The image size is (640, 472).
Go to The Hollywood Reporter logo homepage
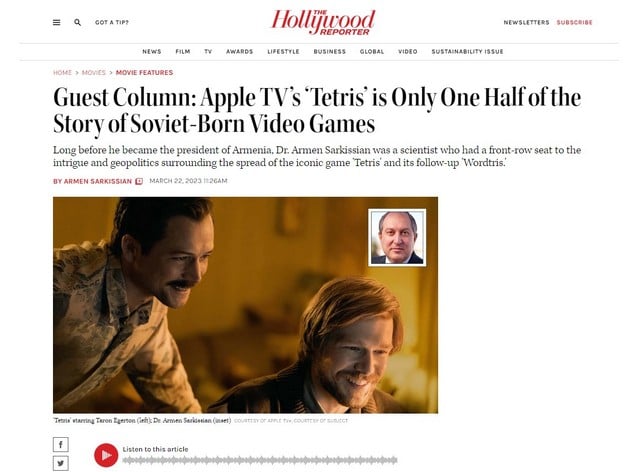tap(323, 22)
